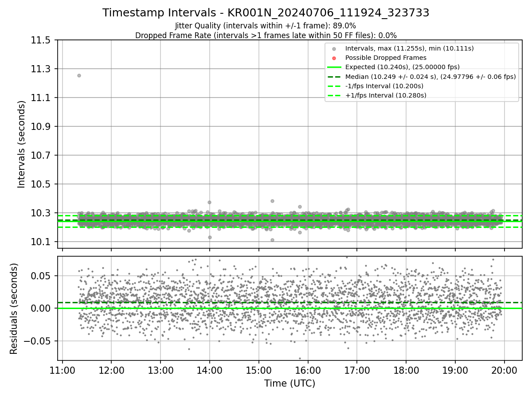Click the gray dot marker in the legend

334,49
